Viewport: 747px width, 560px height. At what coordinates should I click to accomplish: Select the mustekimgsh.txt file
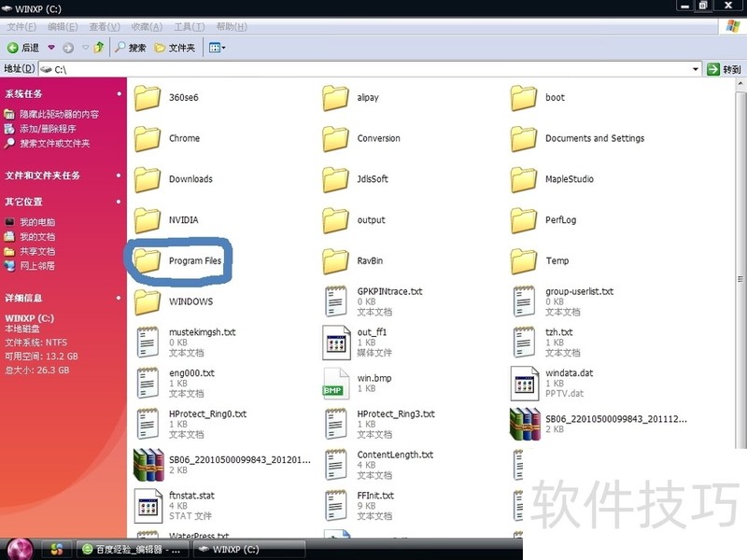tap(185, 343)
